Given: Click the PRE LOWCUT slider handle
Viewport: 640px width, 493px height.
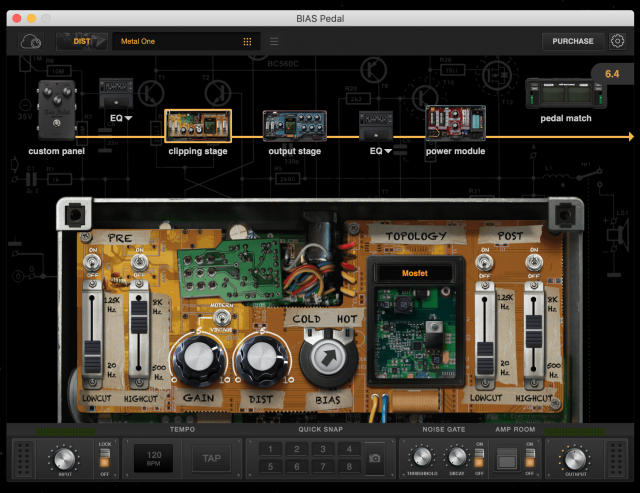Looking at the screenshot, I should [x=92, y=358].
